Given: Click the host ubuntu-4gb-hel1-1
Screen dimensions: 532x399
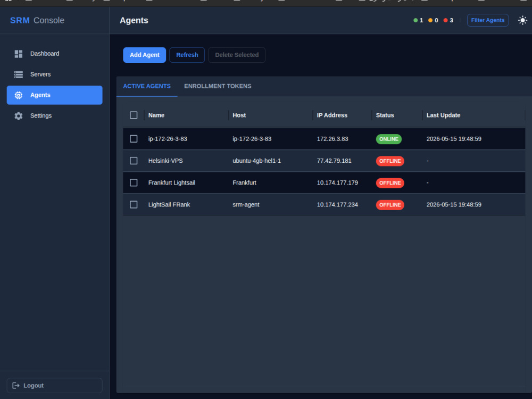Looking at the screenshot, I should (x=257, y=161).
